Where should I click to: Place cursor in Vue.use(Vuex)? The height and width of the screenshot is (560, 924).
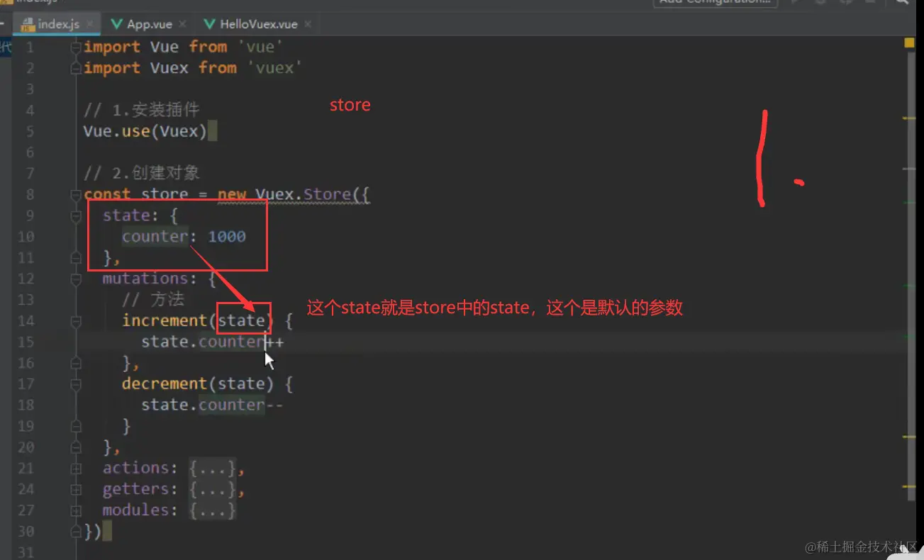point(145,132)
